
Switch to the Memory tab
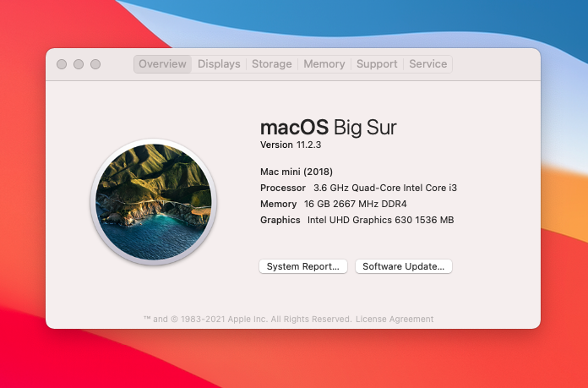pos(324,64)
